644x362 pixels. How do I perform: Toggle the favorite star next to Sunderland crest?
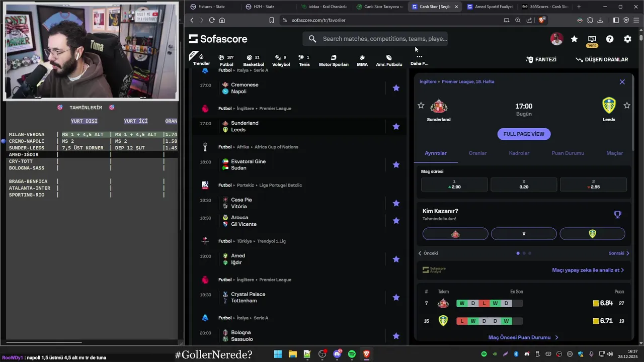pyautogui.click(x=421, y=105)
